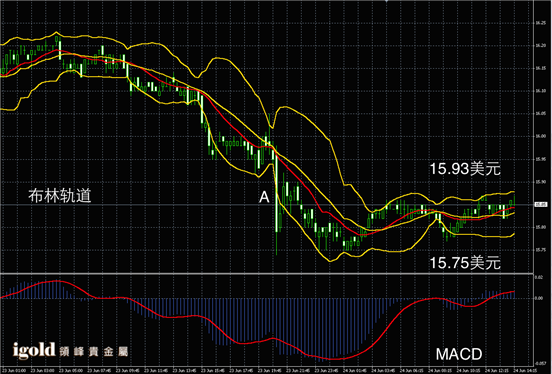Click the long candlestick wick below marker A
Viewport: 552px width, 374px height.
coord(276,243)
